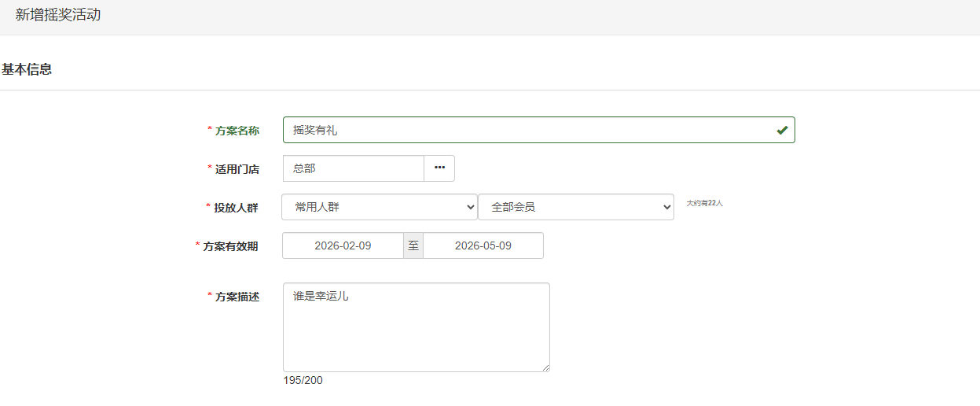The image size is (980, 406).
Task: Click the 新增摇奖活动 page title
Action: click(x=58, y=15)
